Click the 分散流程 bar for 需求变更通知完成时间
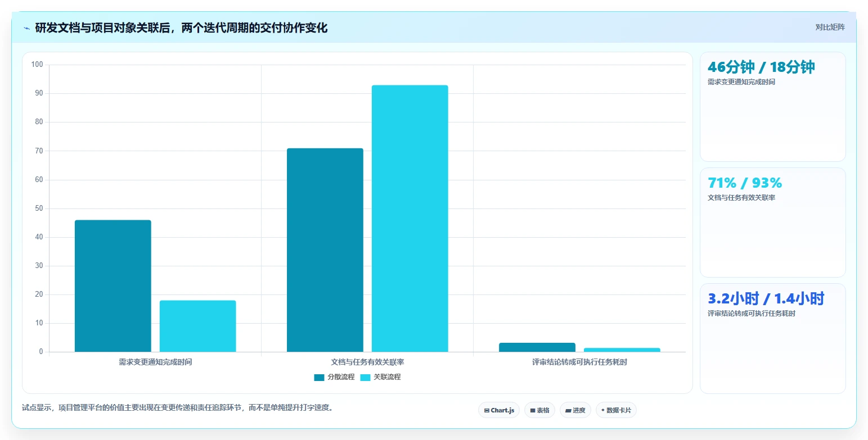Screen dimensions: 868x440 coord(113,286)
